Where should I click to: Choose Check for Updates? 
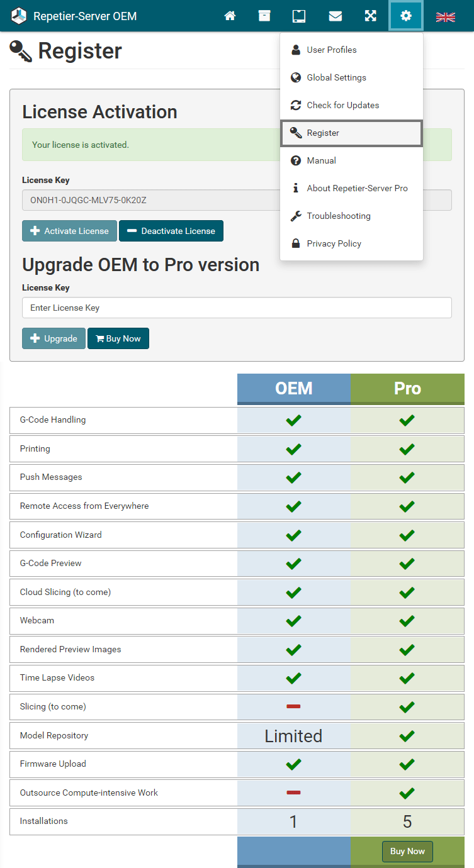click(342, 105)
